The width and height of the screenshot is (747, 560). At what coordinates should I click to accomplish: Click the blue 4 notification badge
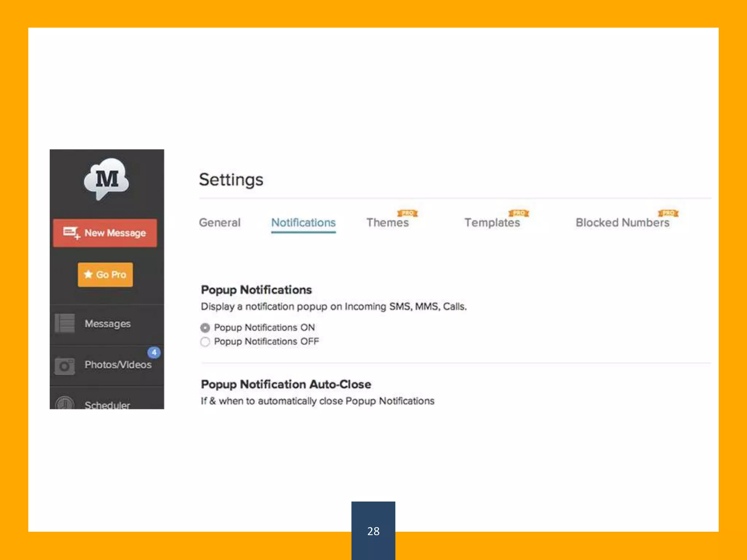154,352
